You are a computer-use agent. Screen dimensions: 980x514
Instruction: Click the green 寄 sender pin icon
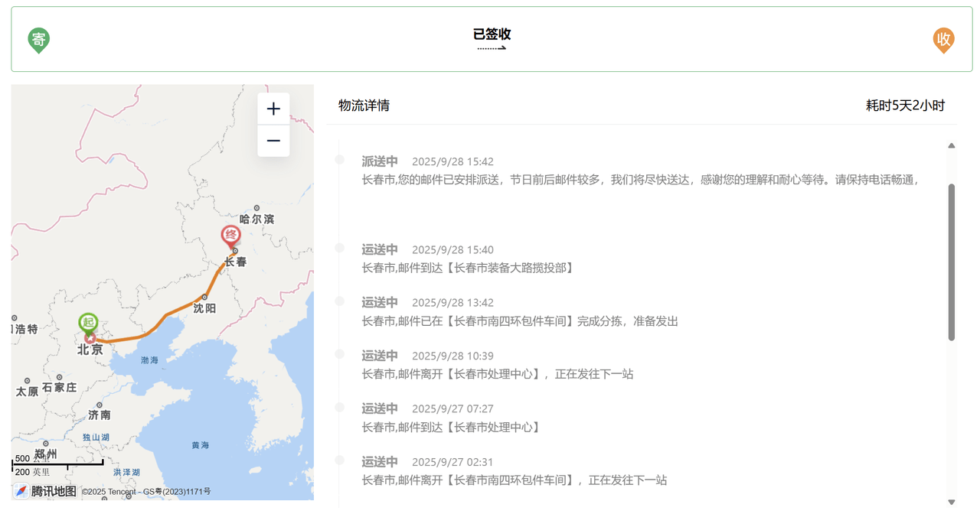click(38, 40)
